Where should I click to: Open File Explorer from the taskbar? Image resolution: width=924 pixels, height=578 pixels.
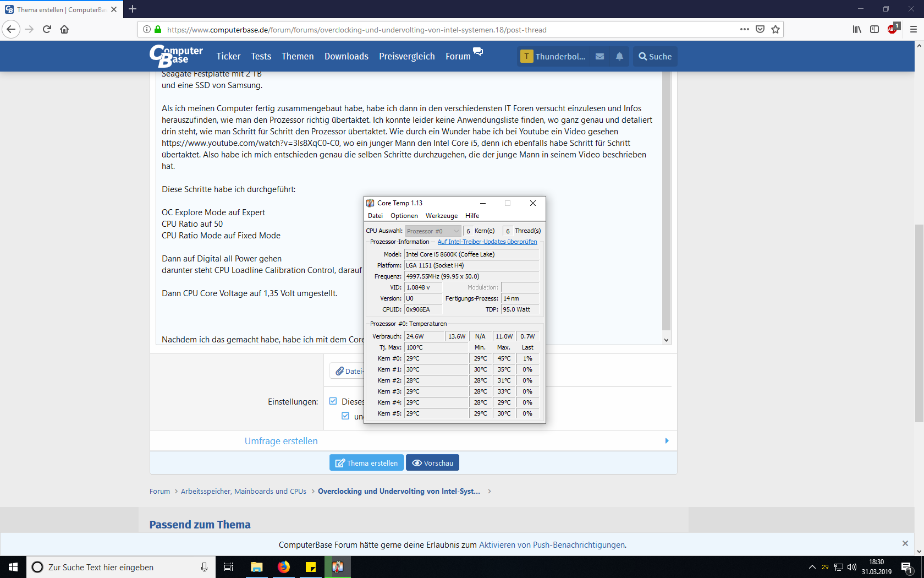click(x=256, y=567)
